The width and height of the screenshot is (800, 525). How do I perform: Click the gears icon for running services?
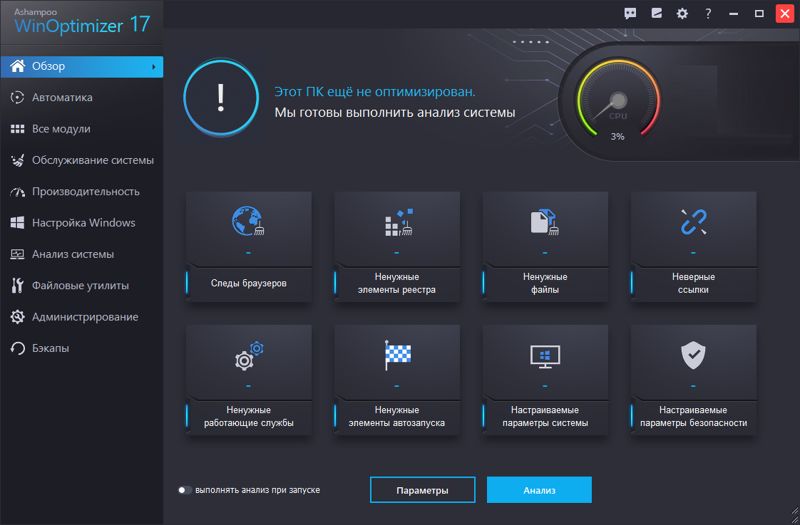248,356
